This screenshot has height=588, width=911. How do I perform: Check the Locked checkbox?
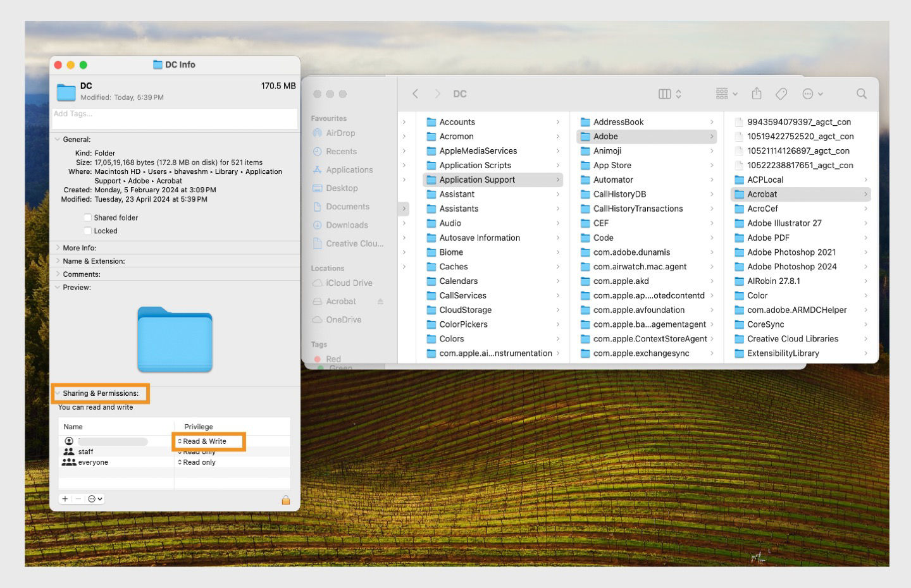coord(87,231)
